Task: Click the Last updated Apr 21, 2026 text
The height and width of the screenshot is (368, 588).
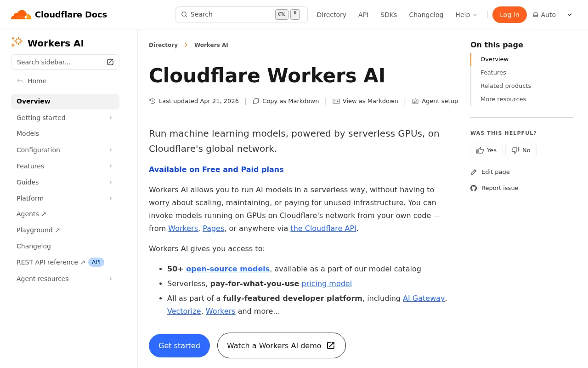Action: pyautogui.click(x=199, y=101)
